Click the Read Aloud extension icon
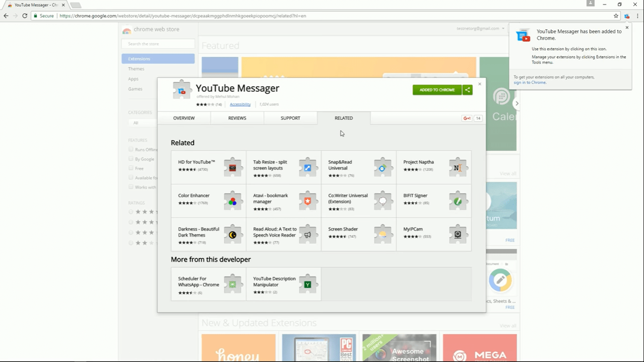Image resolution: width=644 pixels, height=362 pixels. (x=308, y=234)
